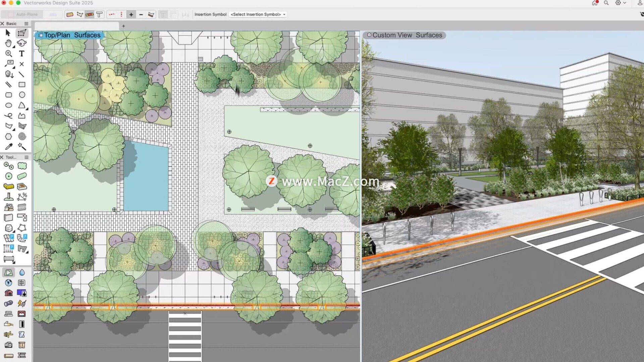Select the Rectangle tool
The height and width of the screenshot is (362, 644).
point(22,85)
